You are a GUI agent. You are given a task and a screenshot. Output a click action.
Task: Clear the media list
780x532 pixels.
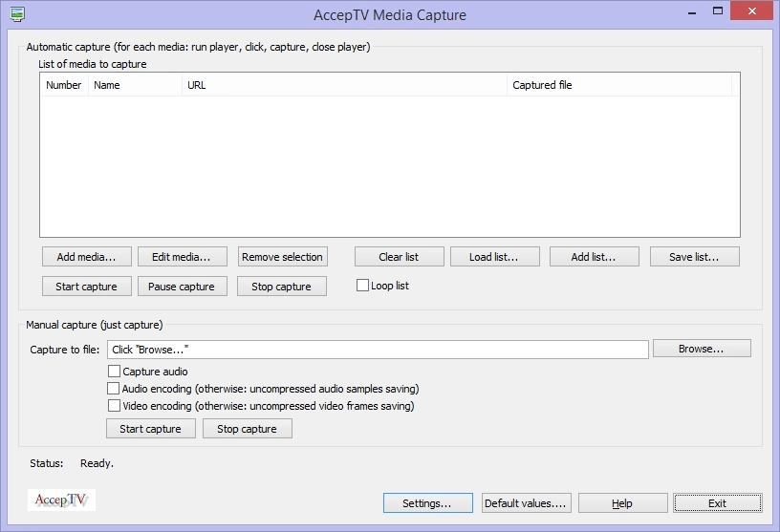[399, 257]
